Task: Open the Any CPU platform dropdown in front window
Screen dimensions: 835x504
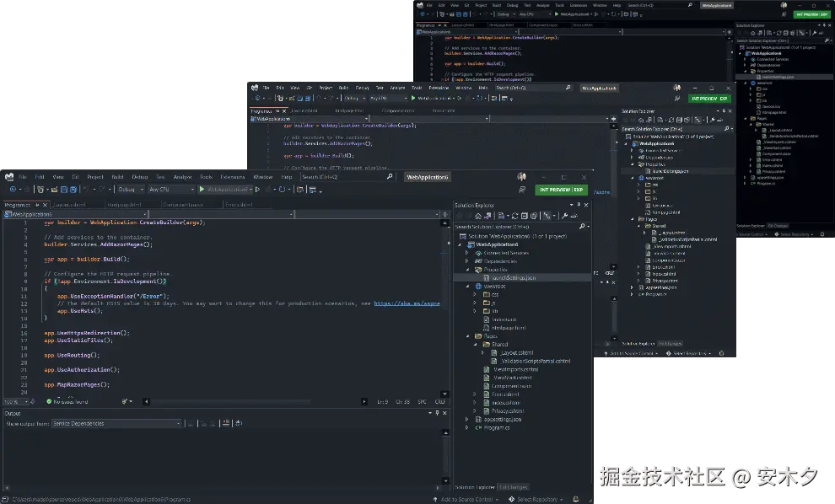Action: [171, 190]
